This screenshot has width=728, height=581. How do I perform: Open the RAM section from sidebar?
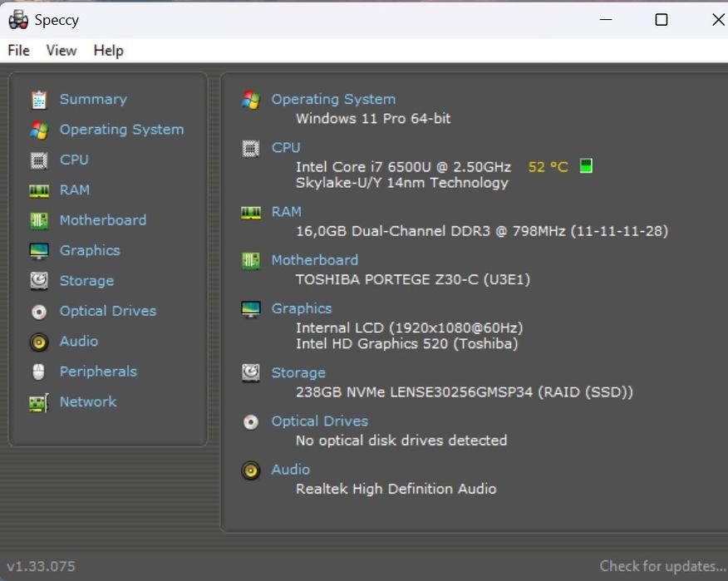(75, 190)
